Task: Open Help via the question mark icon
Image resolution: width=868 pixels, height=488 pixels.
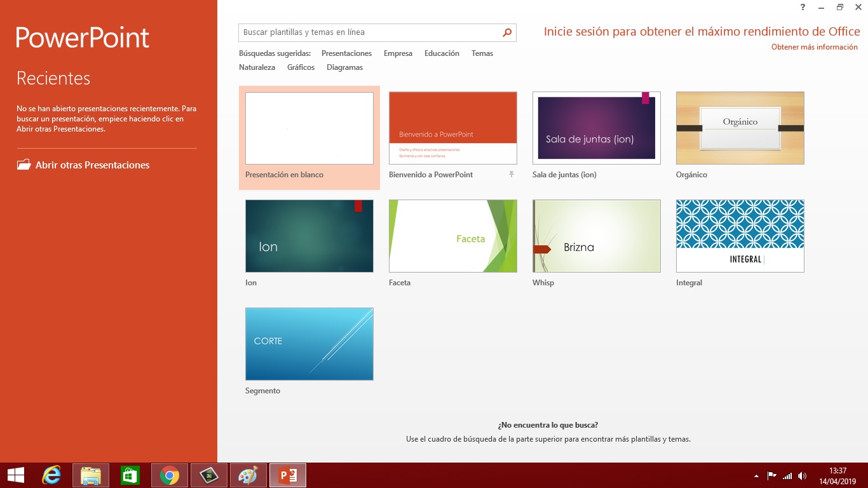Action: click(x=802, y=7)
